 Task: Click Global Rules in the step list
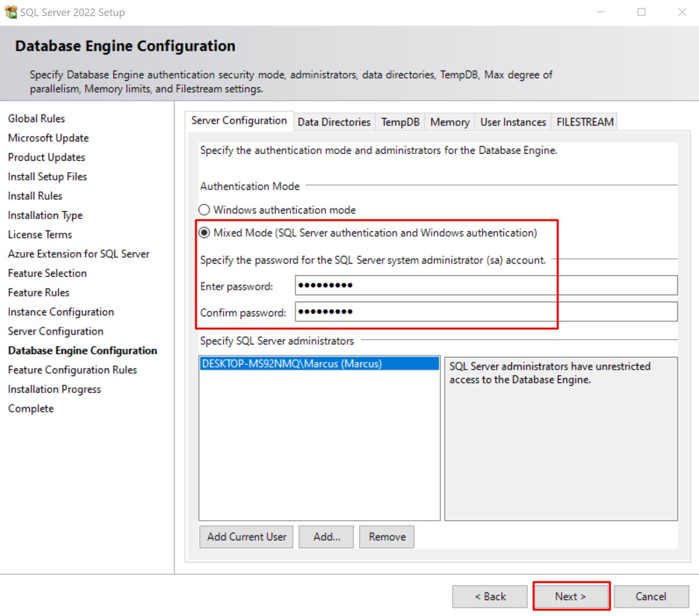point(37,118)
